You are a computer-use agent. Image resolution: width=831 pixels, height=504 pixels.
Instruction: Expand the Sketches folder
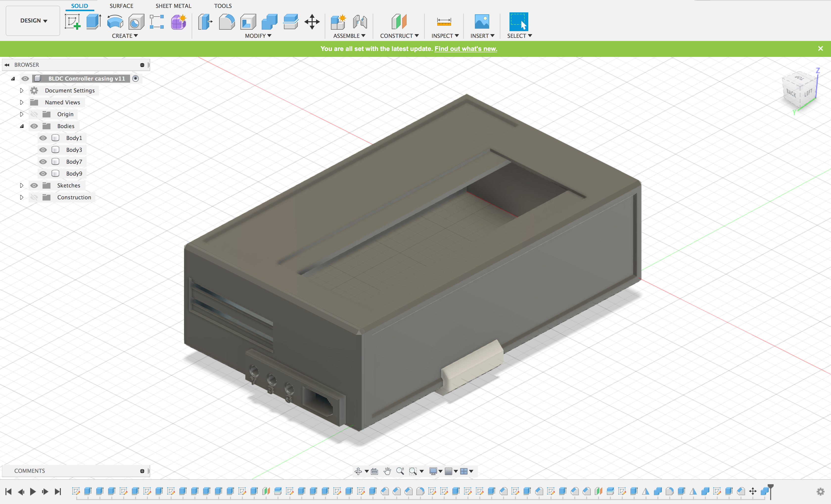coord(22,185)
